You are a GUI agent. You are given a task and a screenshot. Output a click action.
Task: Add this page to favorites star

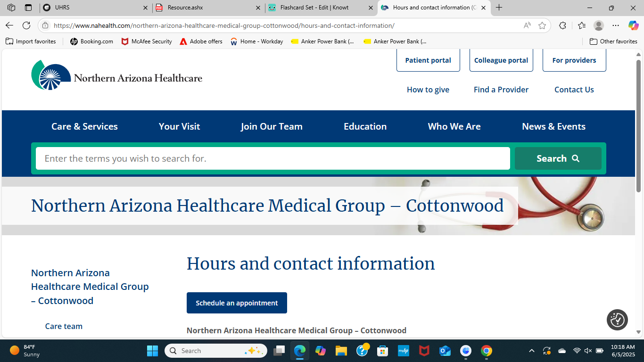point(542,25)
